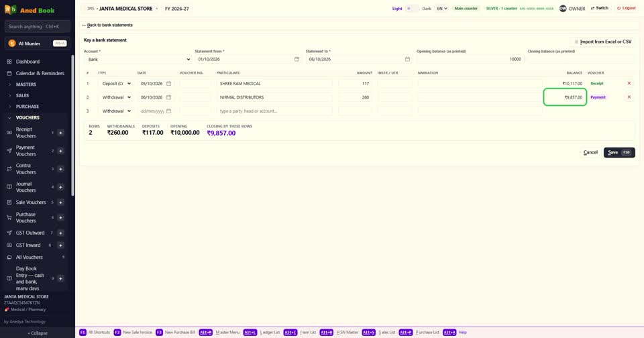This screenshot has width=644, height=338.
Task: Collapse the sidebar
Action: point(38,333)
